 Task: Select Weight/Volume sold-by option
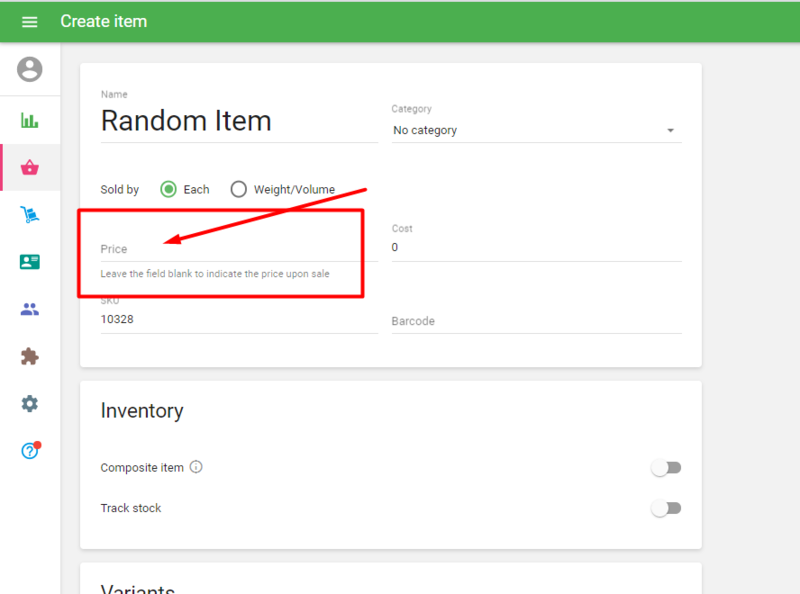(238, 189)
